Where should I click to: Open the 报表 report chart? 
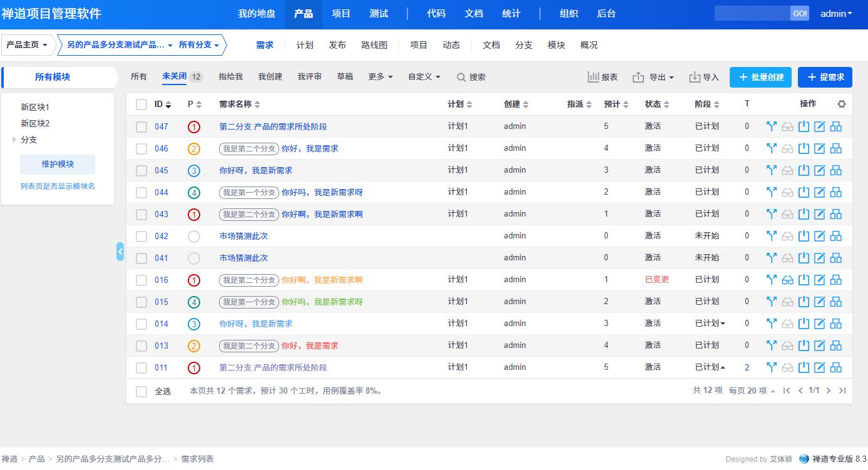click(602, 77)
